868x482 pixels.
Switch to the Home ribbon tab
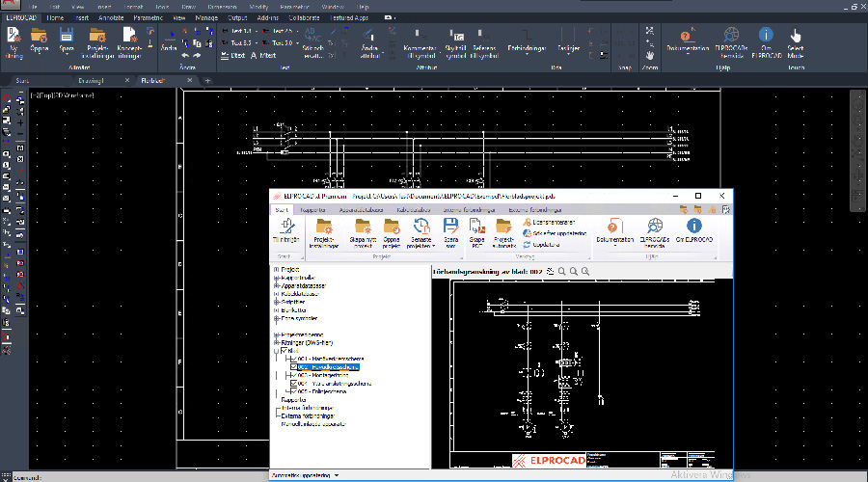pos(55,18)
